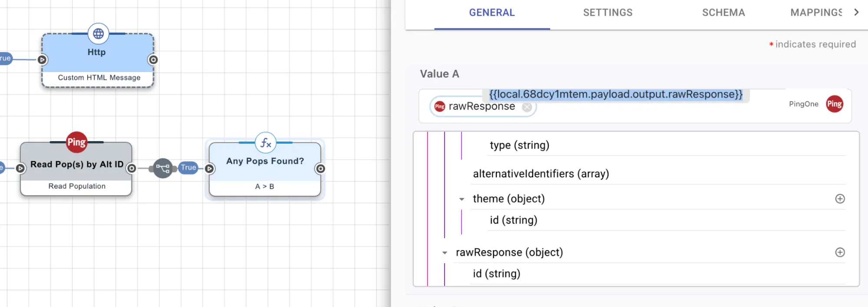Click the Read Population subtitle
Image resolution: width=868 pixels, height=307 pixels.
(x=77, y=186)
